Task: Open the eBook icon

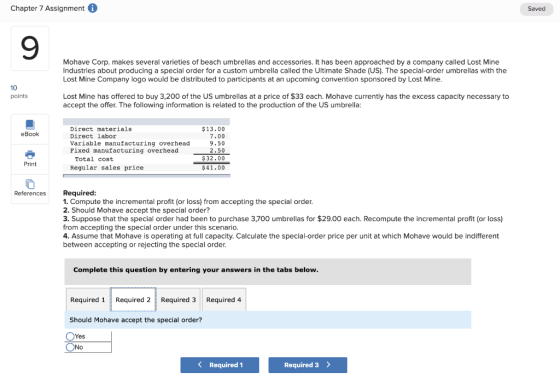Action: pyautogui.click(x=30, y=124)
